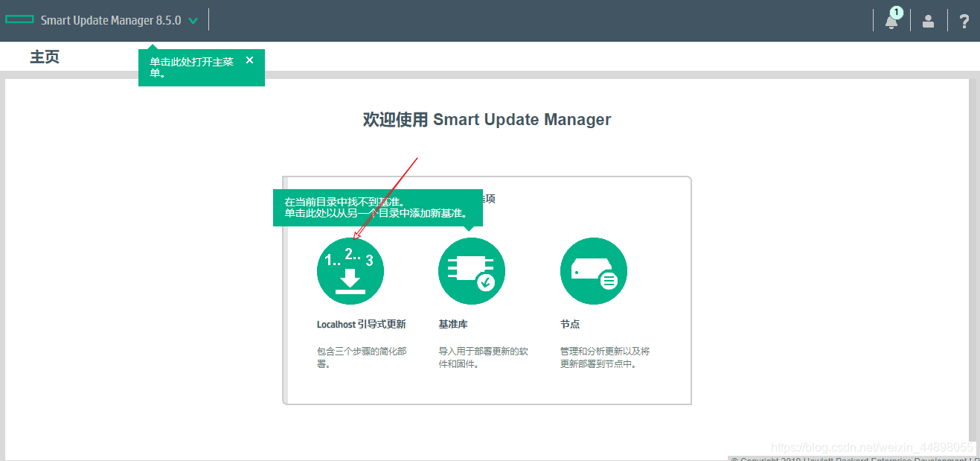Click the '单击此处打开主菜单' tooltip text
This screenshot has width=980, height=461.
pos(193,67)
